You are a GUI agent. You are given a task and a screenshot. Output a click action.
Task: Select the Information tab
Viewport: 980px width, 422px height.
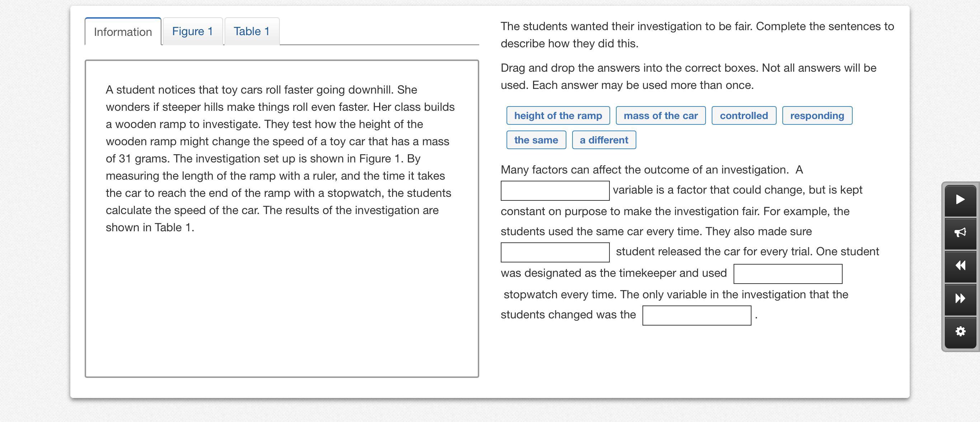123,32
